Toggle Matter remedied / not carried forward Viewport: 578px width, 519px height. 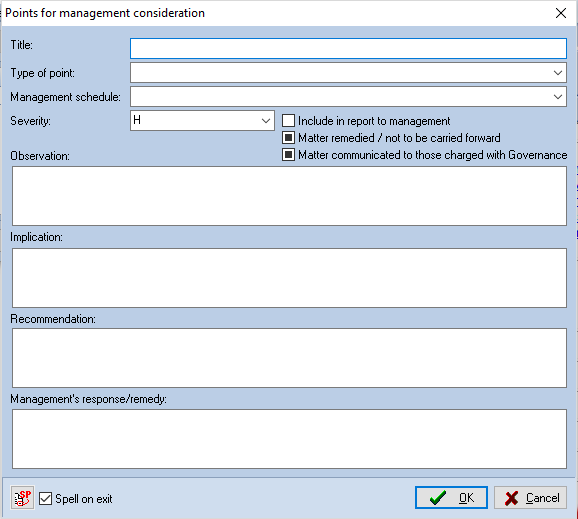288,137
